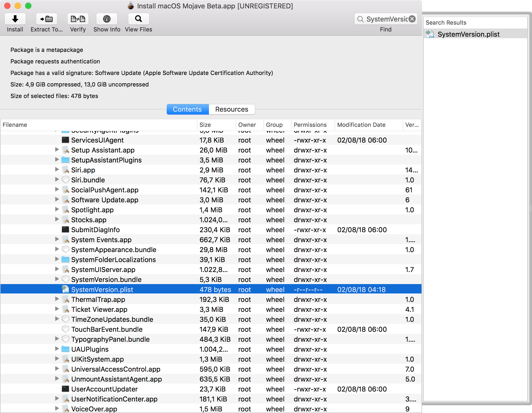532x413 pixels.
Task: Click the magnifier icon in Find field
Action: click(x=360, y=19)
